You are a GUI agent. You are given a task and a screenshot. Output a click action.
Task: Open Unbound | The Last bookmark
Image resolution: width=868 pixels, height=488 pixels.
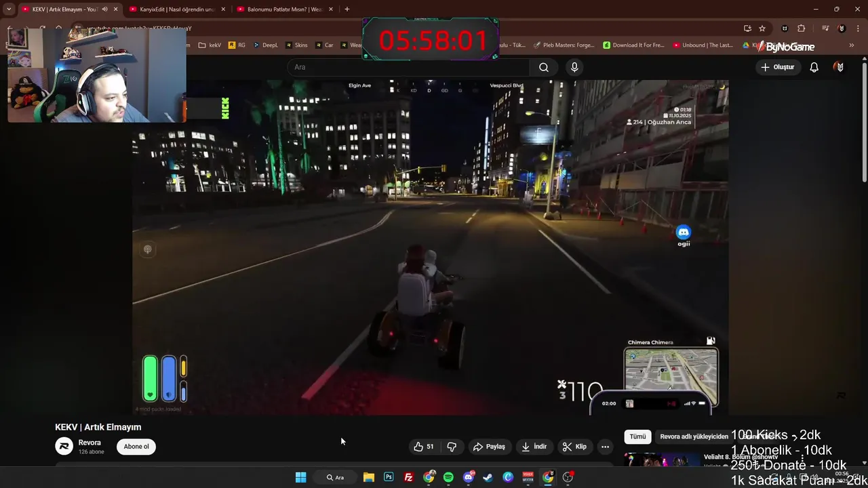point(703,45)
